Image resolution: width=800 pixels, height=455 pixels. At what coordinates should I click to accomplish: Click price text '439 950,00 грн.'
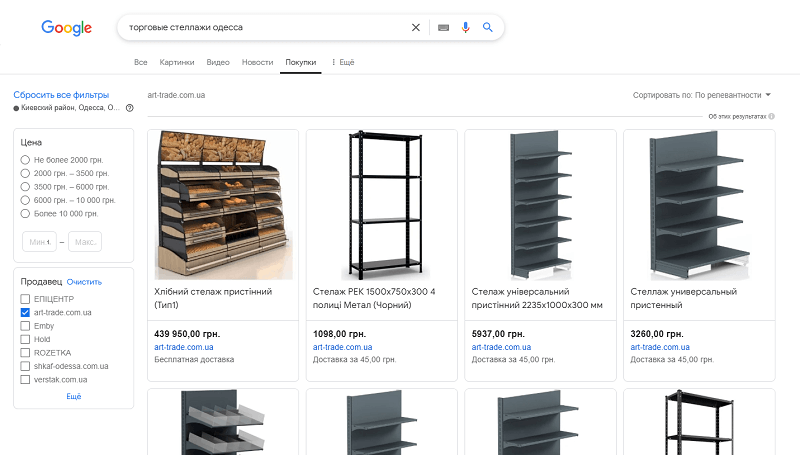pyautogui.click(x=187, y=334)
